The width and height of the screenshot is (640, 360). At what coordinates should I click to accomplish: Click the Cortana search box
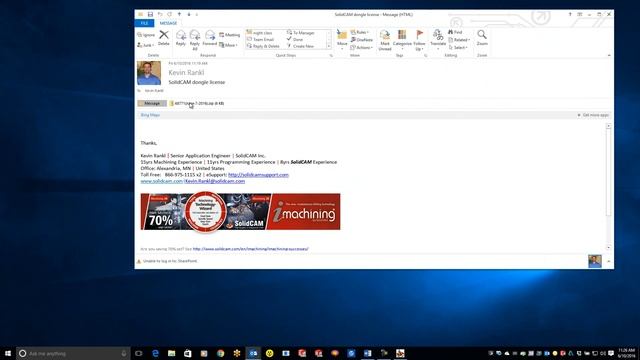click(73, 353)
